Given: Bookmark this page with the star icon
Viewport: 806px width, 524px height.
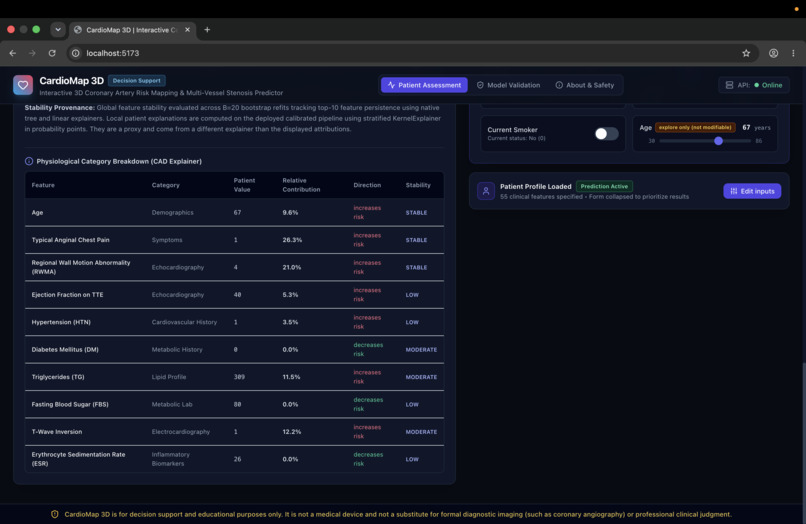Looking at the screenshot, I should click(746, 53).
